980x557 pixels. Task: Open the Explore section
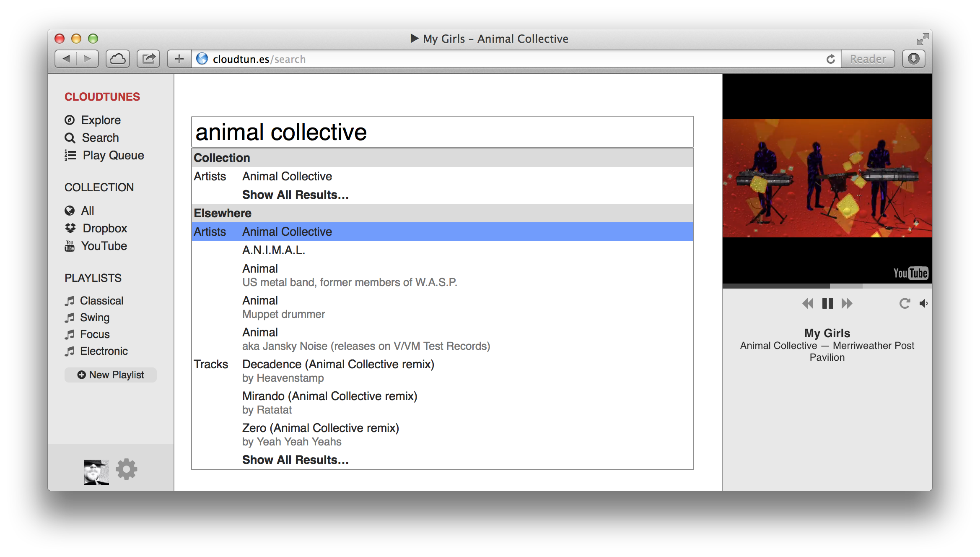tap(101, 120)
